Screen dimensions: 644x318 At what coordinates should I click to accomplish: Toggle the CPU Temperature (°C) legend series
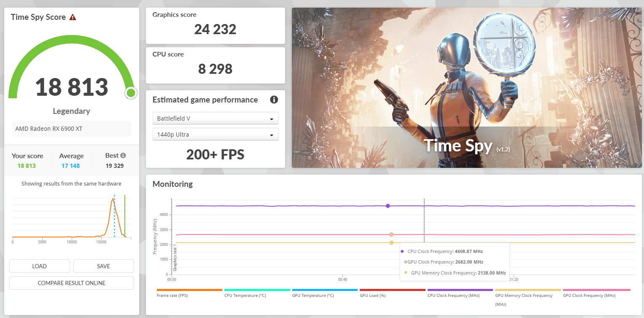coord(257,294)
